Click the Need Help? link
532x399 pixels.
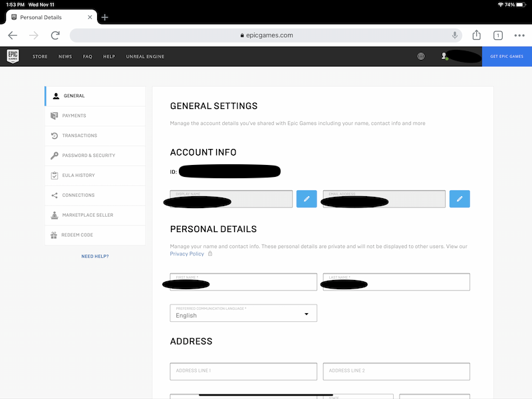pyautogui.click(x=95, y=257)
